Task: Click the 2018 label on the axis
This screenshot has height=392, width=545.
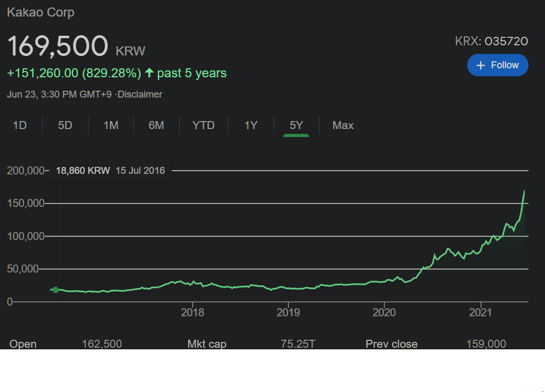Action: pyautogui.click(x=193, y=312)
